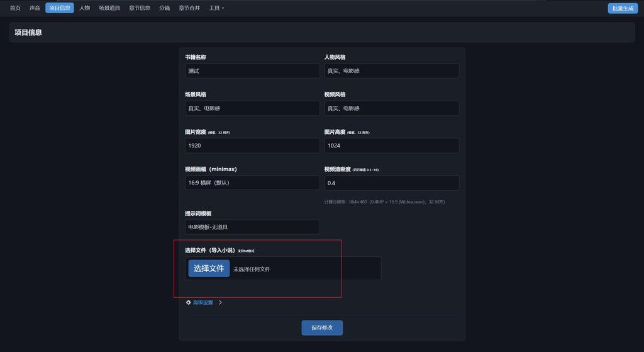Open the 提示词模板 dropdown

click(252, 227)
